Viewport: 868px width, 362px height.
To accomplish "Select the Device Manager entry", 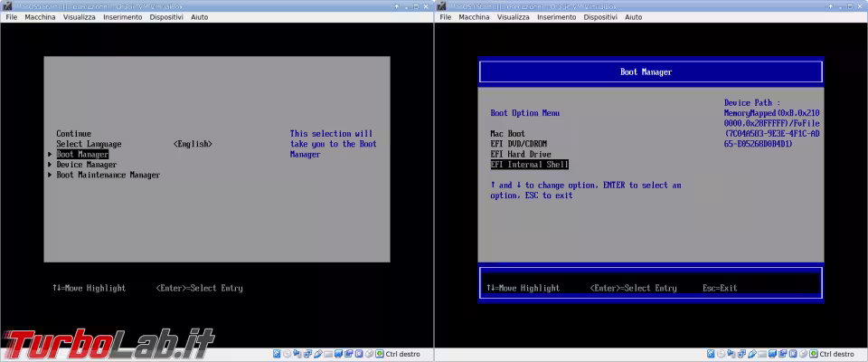I will click(87, 165).
